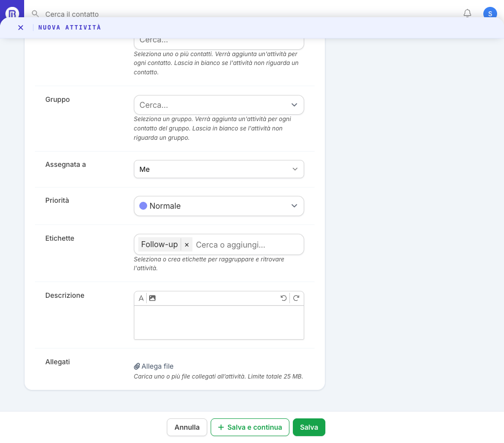Open the Priorità Normale dropdown

pyautogui.click(x=219, y=206)
